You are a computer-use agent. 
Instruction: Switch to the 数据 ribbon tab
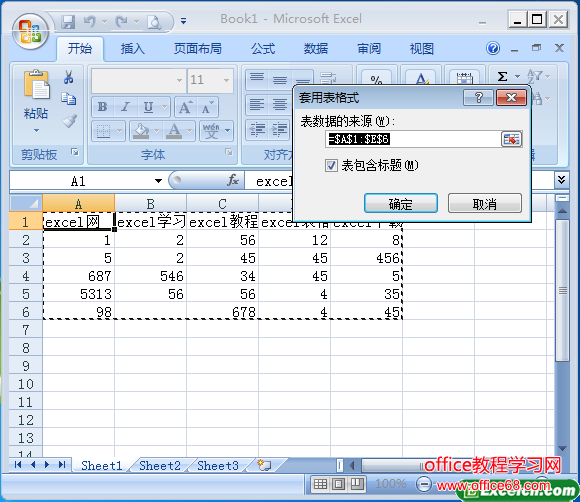click(x=316, y=48)
